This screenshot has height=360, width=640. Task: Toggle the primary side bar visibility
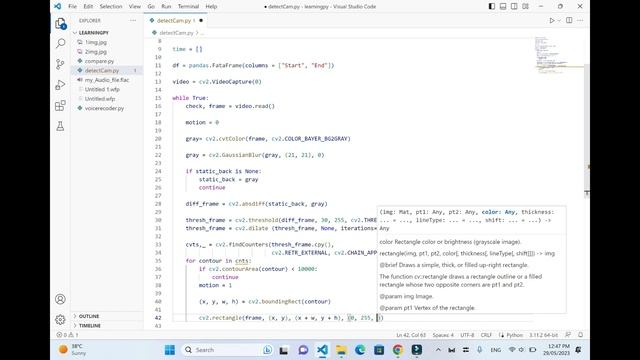(492, 7)
